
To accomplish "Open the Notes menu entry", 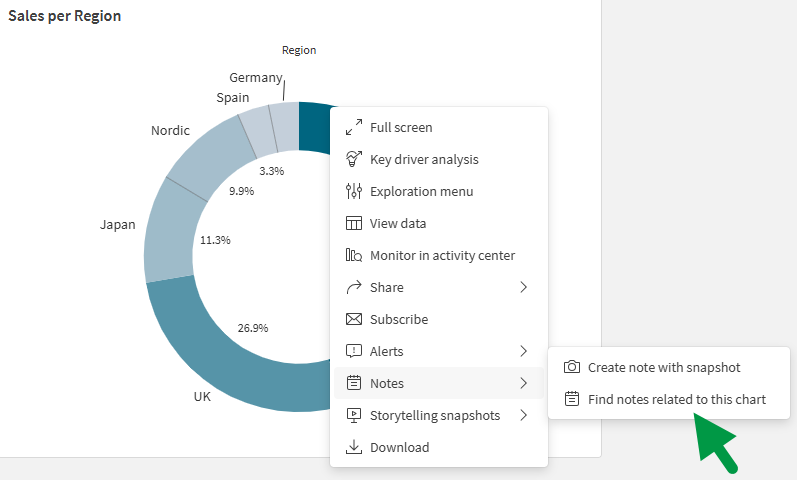I will 387,384.
